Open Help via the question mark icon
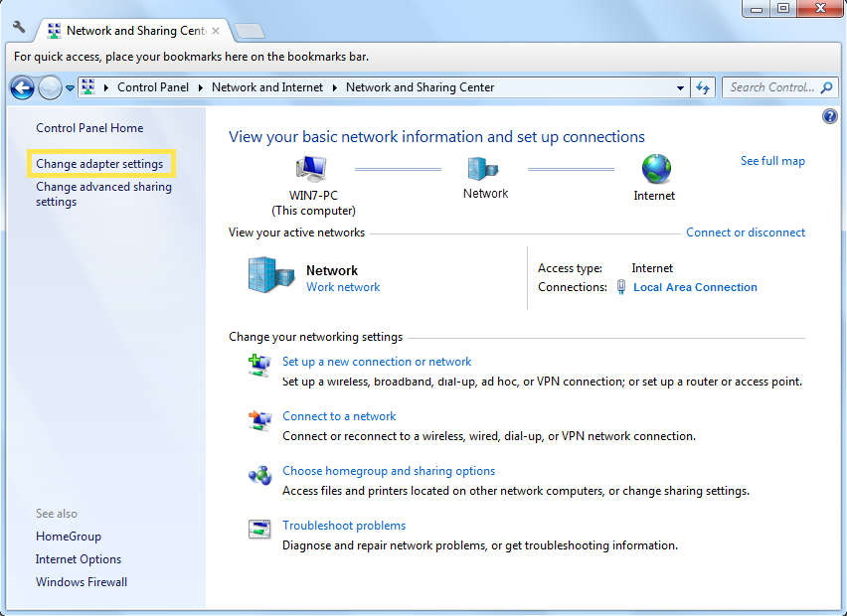This screenshot has height=616, width=847. (x=830, y=116)
